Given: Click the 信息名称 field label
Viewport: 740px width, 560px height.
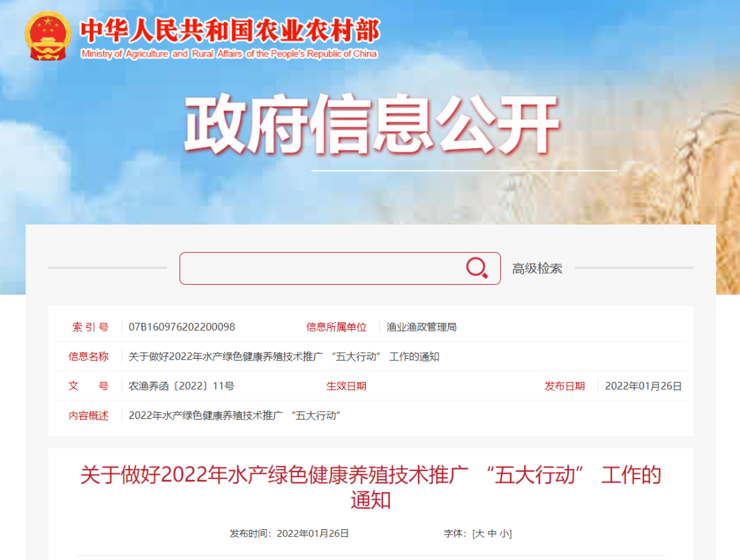Looking at the screenshot, I should tap(88, 357).
